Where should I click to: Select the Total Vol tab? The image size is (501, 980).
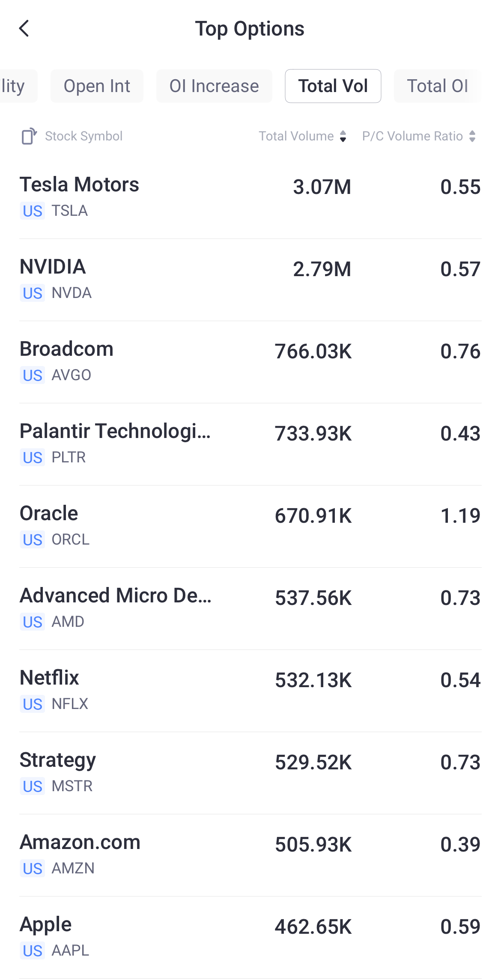pyautogui.click(x=333, y=86)
